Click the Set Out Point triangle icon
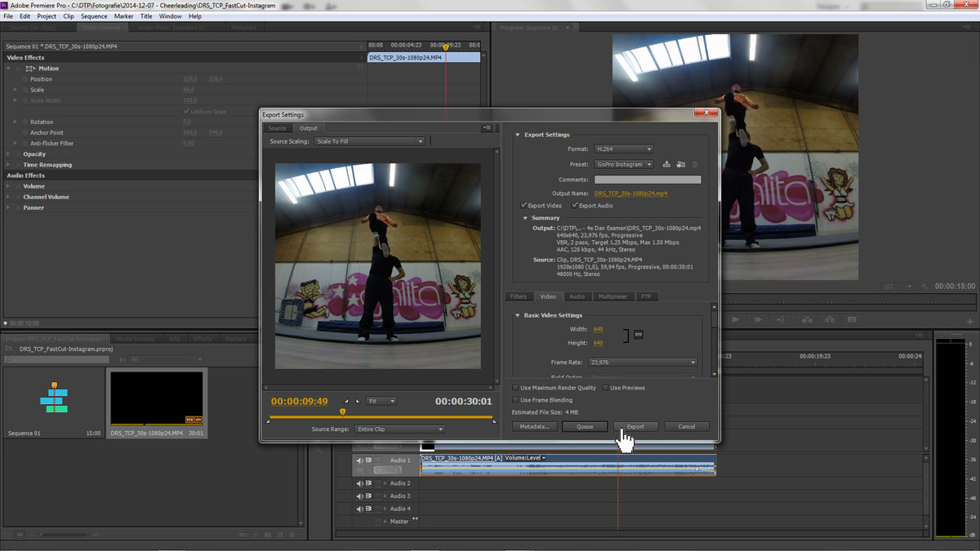Screen dimensions: 980x551 [x=357, y=401]
